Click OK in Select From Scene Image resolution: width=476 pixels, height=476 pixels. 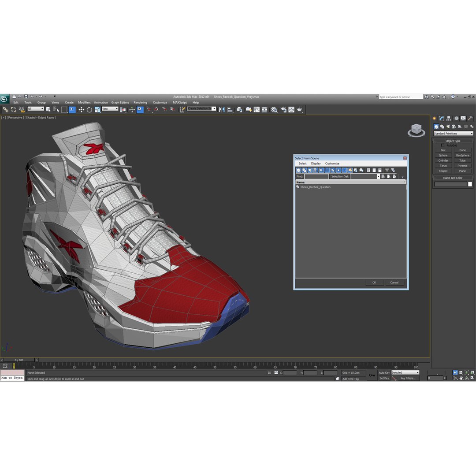tap(374, 283)
